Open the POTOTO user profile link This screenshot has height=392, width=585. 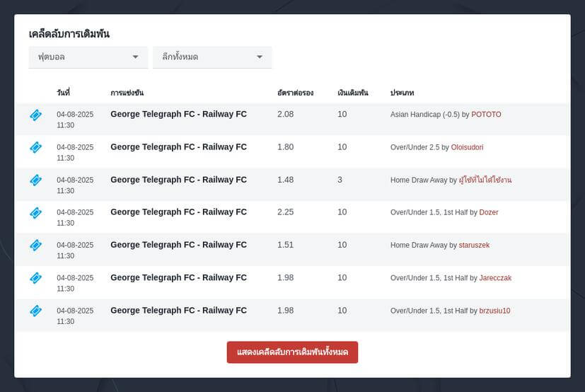(486, 115)
